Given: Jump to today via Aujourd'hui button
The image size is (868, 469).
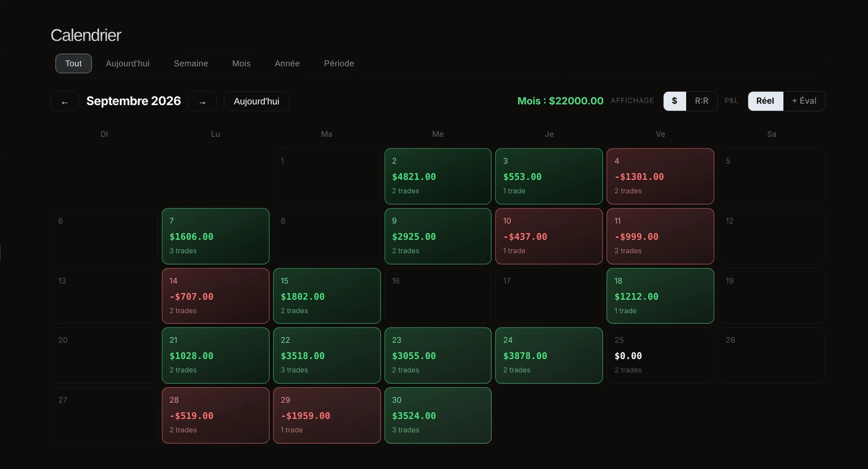Looking at the screenshot, I should tap(256, 101).
